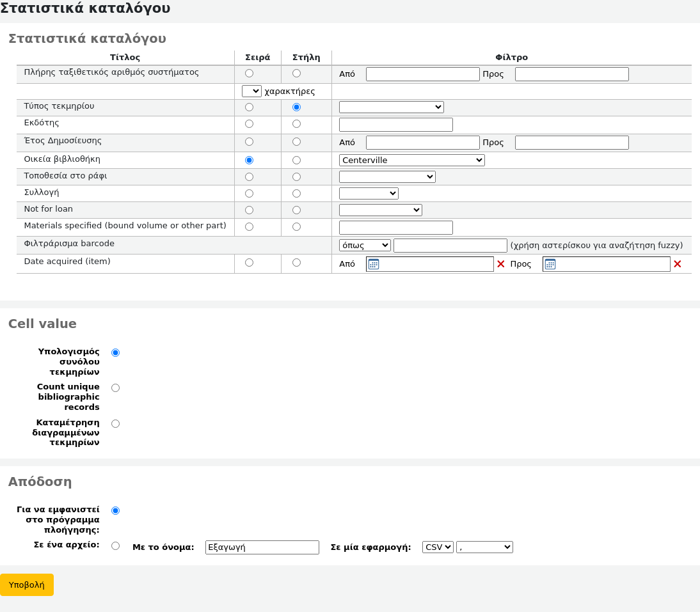Choose 'Count unique bibliographic records' option
Screen dimensions: 700x612
click(x=115, y=388)
